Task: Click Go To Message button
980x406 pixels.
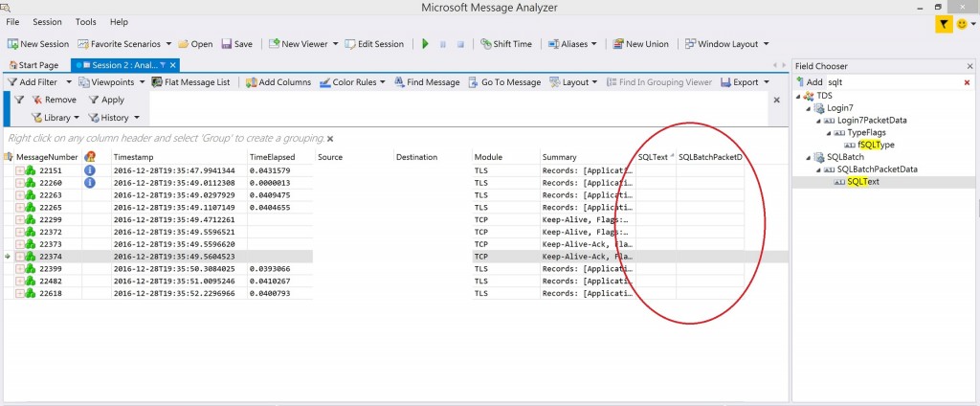Action: coord(504,82)
